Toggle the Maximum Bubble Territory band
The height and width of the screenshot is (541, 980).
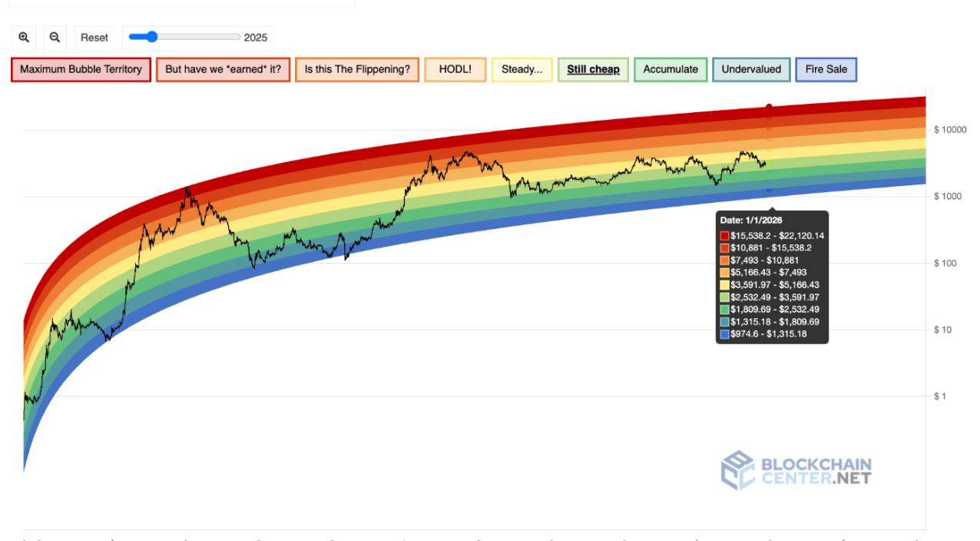tap(81, 69)
